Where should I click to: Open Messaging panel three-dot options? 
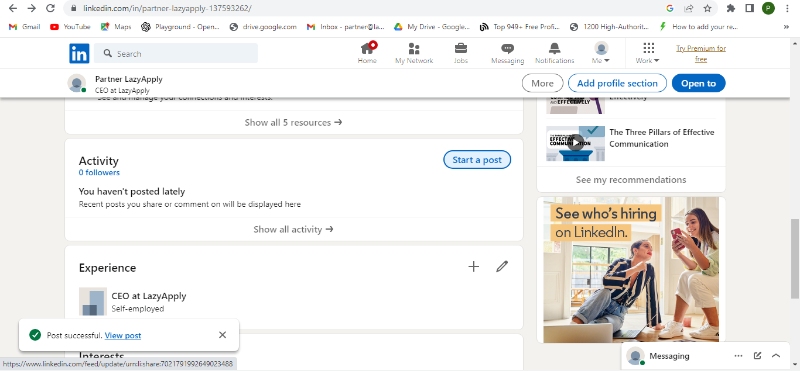click(x=738, y=356)
